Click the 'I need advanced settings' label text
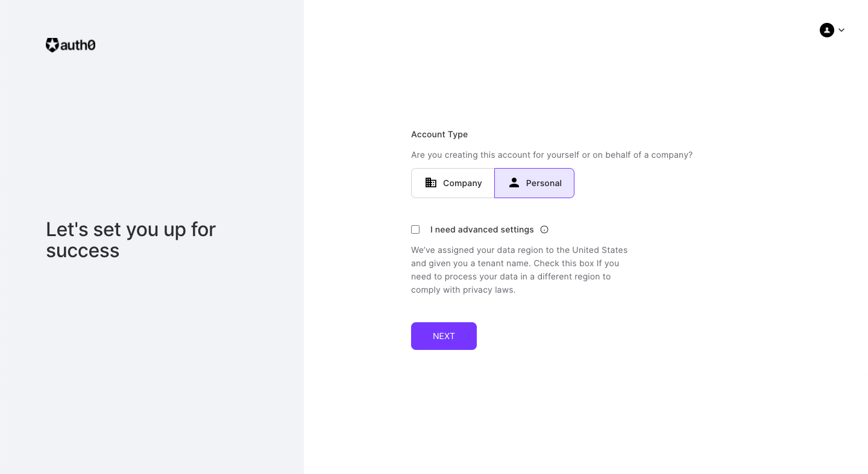 [x=481, y=229]
